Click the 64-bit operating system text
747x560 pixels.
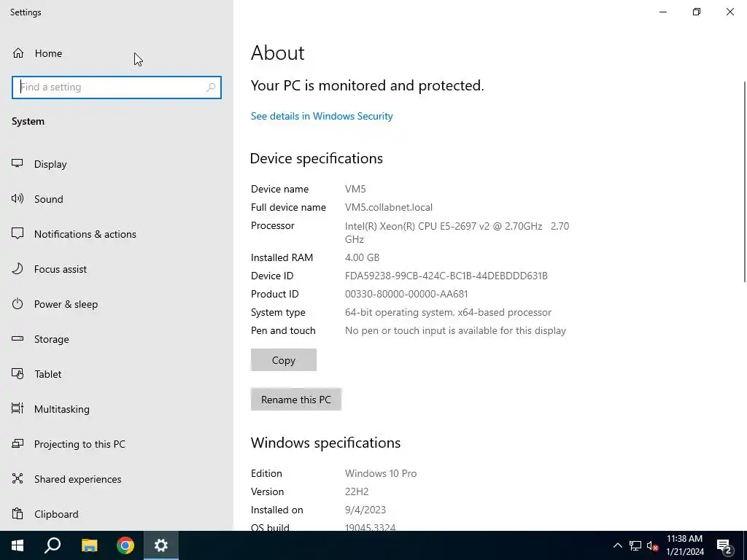[x=449, y=312]
